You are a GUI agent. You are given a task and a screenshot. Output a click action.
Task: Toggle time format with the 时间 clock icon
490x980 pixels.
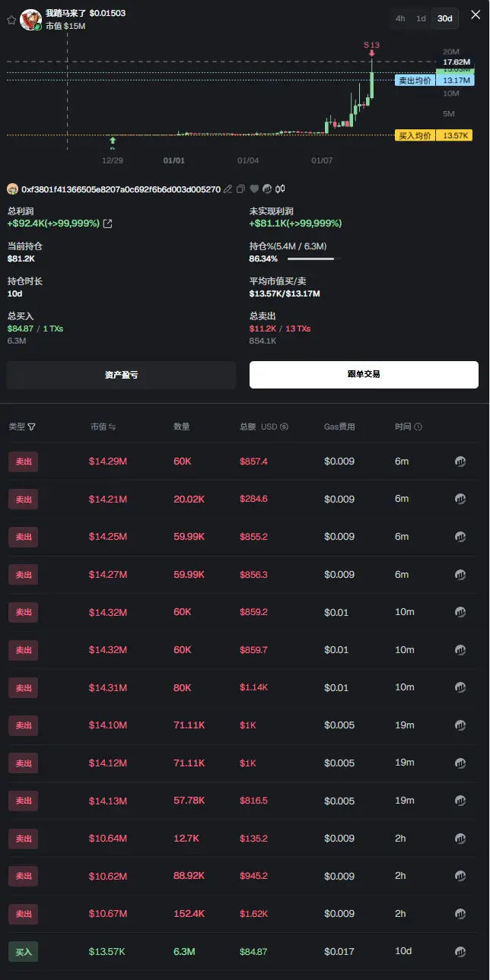click(418, 427)
